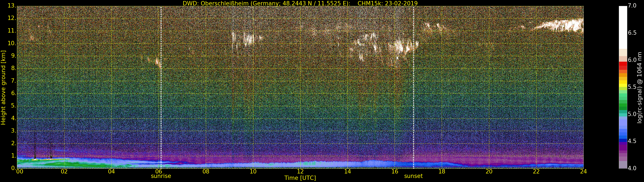
Task: Click the time axis tick label '22'
Action: pos(536,172)
